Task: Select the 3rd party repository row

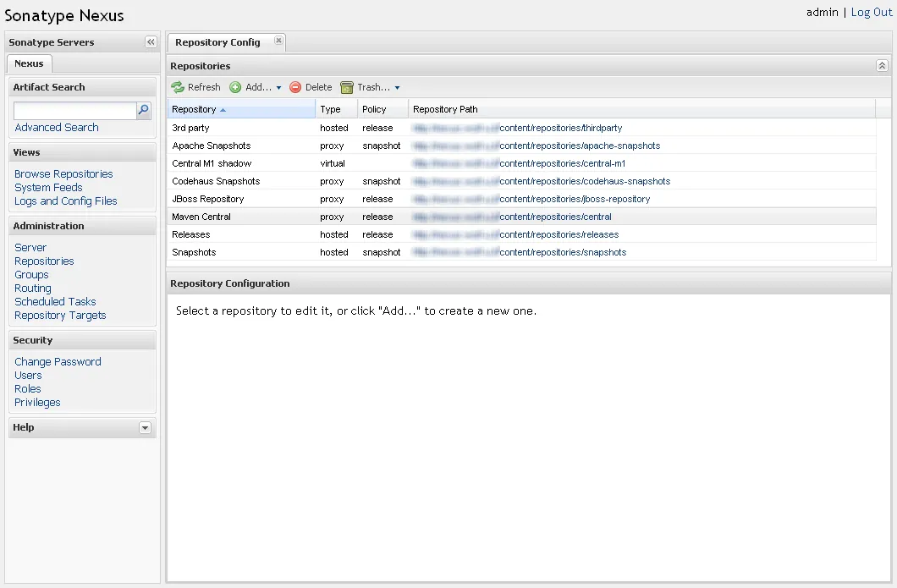Action: pyautogui.click(x=521, y=128)
